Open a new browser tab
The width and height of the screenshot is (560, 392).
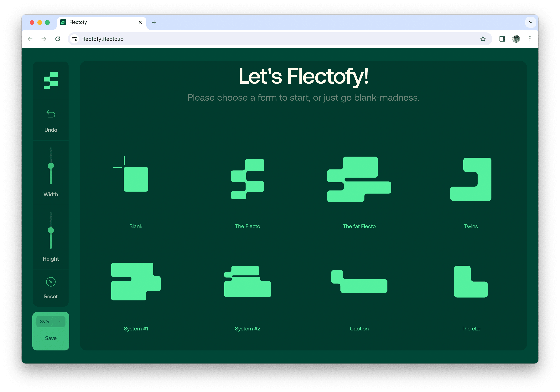(x=154, y=22)
